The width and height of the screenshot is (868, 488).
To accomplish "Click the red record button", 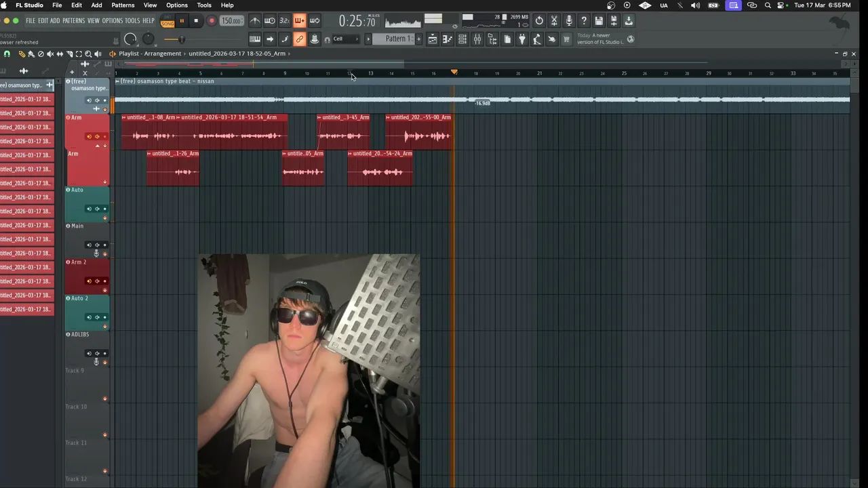I will [211, 21].
